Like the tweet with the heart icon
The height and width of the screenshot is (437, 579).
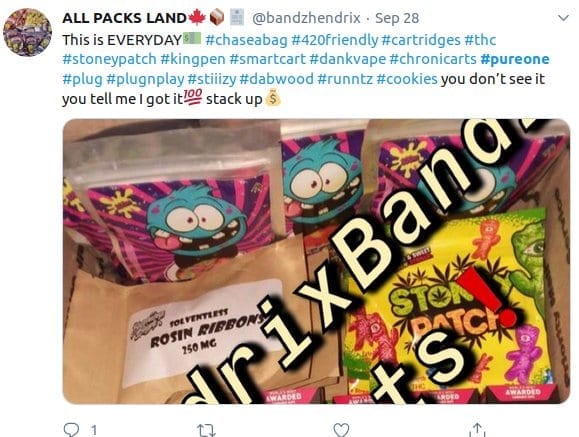[x=341, y=430]
